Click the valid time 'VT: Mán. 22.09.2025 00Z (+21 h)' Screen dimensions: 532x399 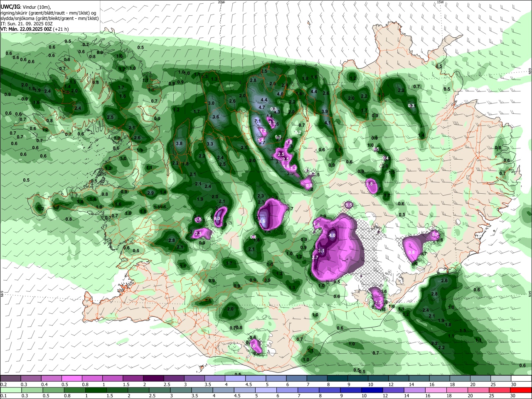click(34, 29)
